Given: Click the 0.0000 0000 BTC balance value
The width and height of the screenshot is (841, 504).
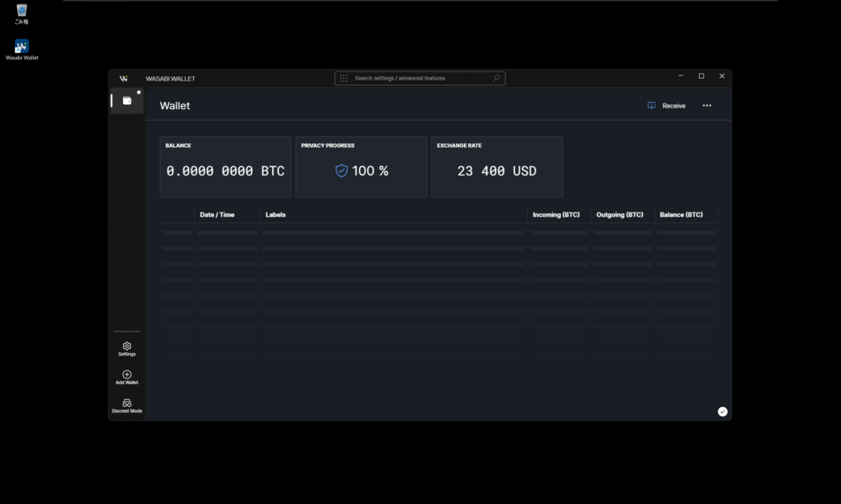Looking at the screenshot, I should [x=225, y=171].
